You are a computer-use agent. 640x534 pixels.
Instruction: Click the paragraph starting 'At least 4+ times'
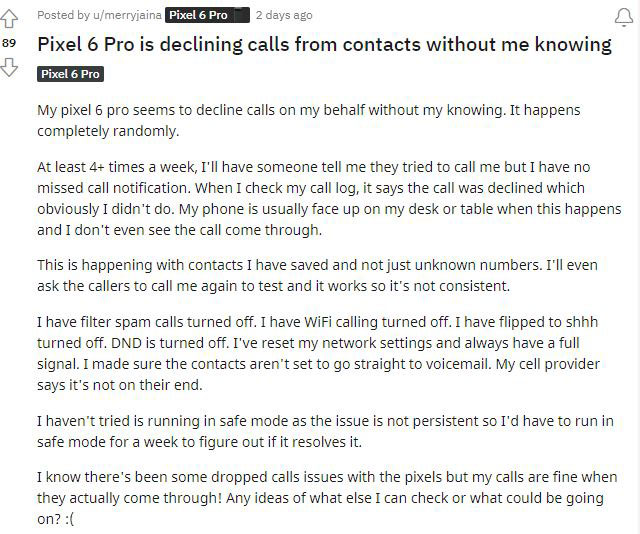pos(329,198)
